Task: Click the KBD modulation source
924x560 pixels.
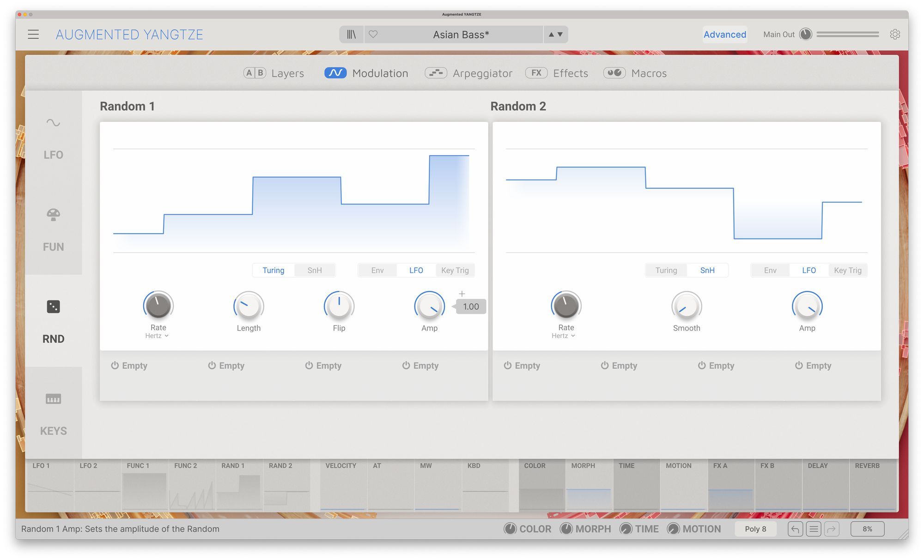Action: (485, 485)
